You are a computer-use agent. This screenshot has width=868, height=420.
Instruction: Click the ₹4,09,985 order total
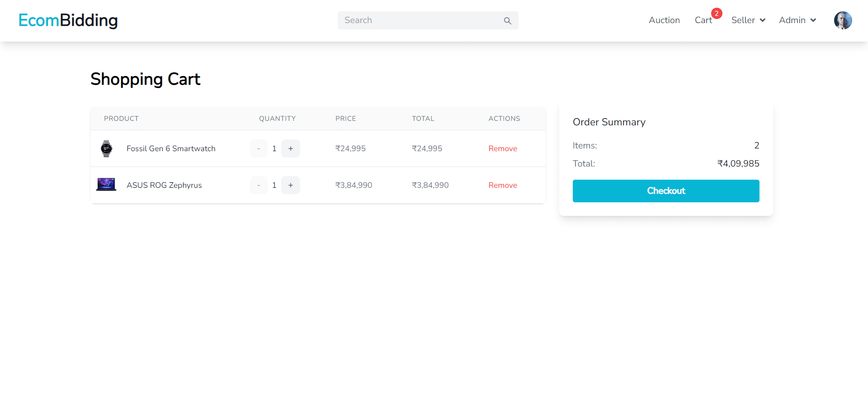pyautogui.click(x=738, y=163)
